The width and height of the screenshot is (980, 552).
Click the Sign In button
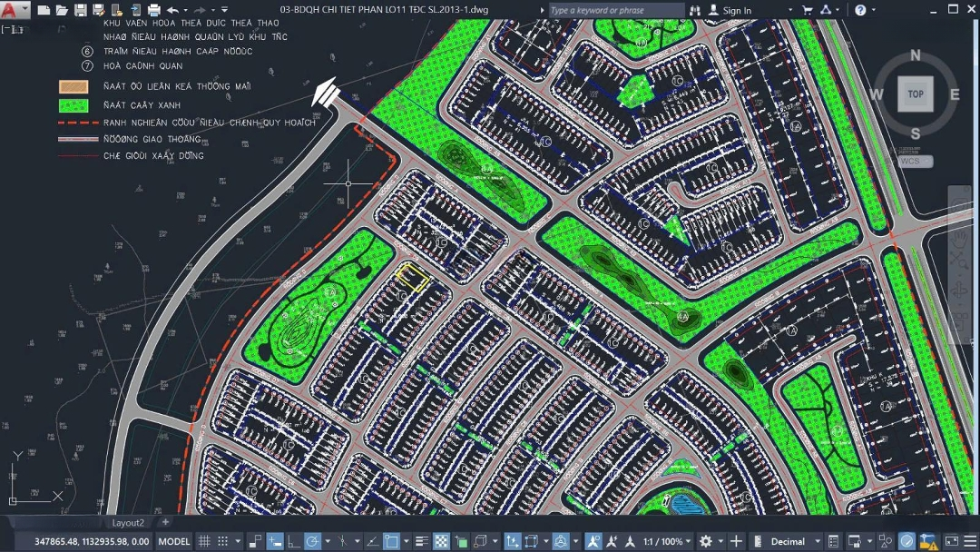(x=730, y=10)
